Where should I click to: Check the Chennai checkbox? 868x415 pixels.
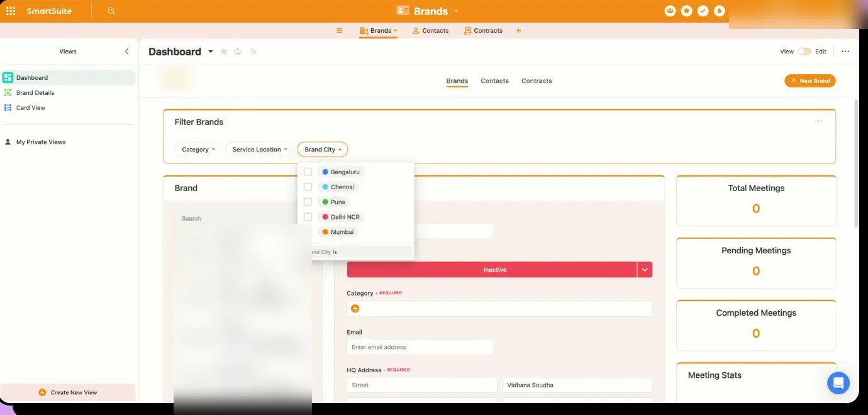308,187
